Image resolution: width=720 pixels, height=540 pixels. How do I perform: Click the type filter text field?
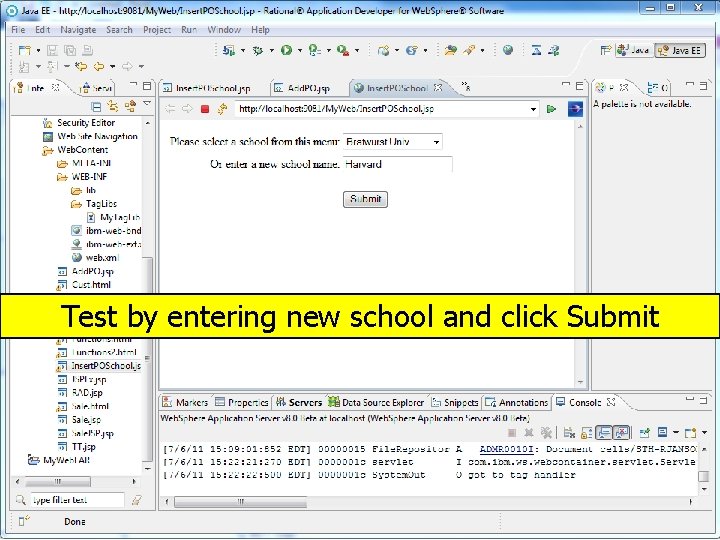77,500
